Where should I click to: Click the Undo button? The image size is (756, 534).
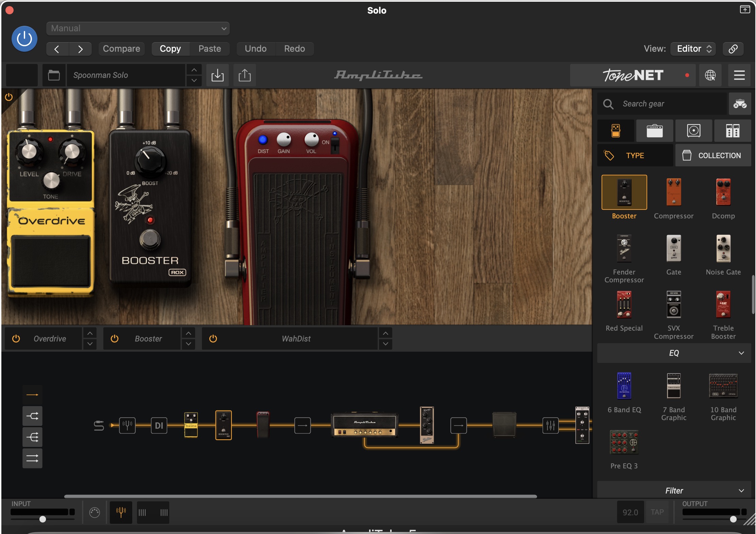pos(256,49)
